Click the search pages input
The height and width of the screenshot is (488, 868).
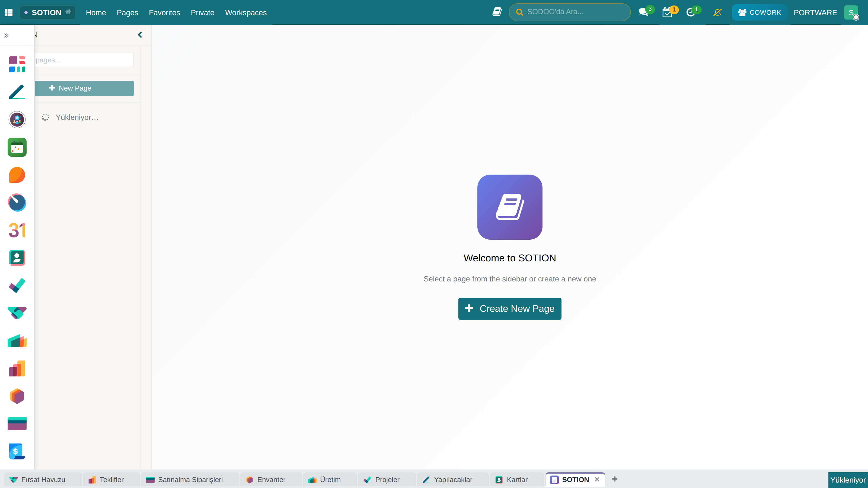84,60
